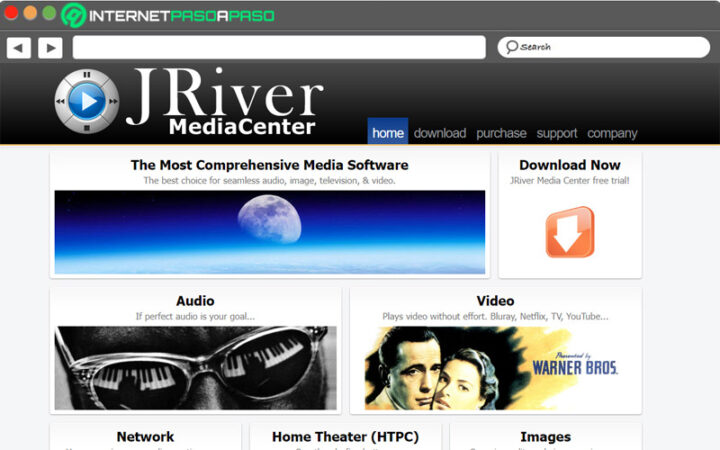The height and width of the screenshot is (450, 720).
Task: Click the browser back arrow button
Action: point(18,47)
